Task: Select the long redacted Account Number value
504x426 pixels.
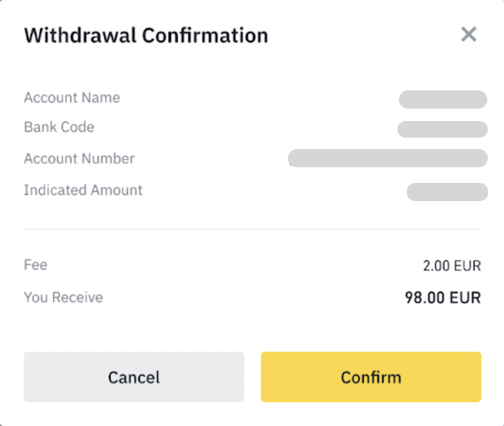Action: coord(388,159)
